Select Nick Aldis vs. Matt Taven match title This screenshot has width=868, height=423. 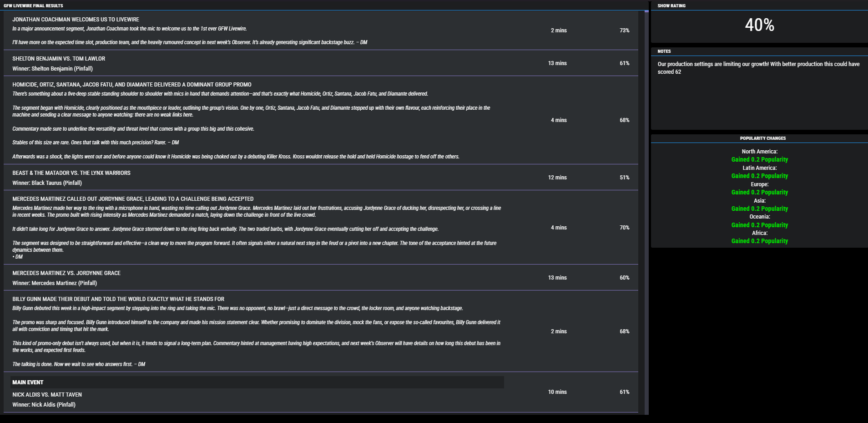(47, 395)
